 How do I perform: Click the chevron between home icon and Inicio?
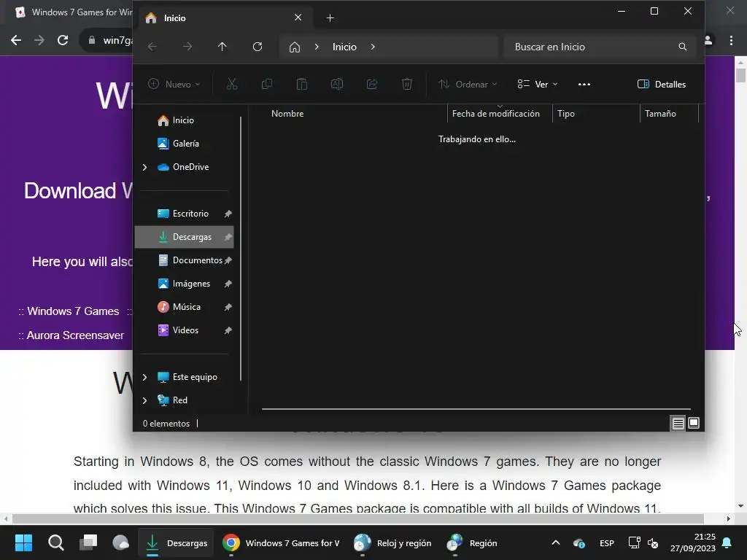317,47
